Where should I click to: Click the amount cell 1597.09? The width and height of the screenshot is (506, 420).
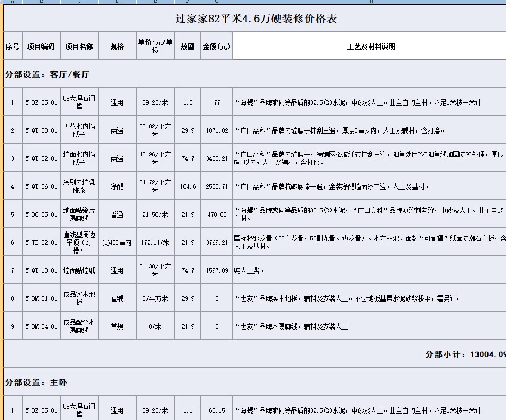pos(217,270)
